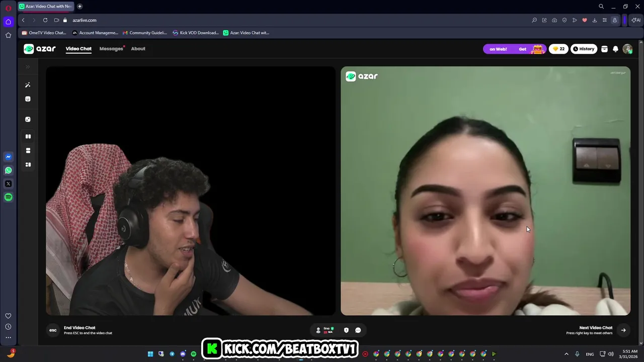
Task: Open the sidebar bookmarks star icon
Action: [8, 35]
